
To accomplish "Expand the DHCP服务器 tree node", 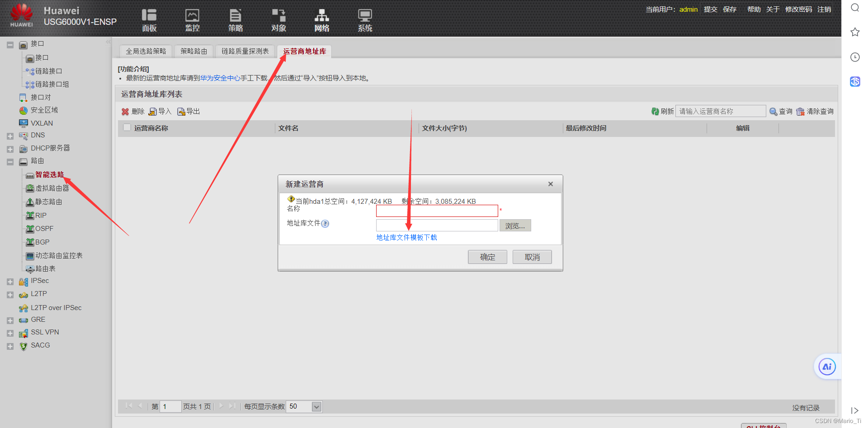I will (x=10, y=149).
